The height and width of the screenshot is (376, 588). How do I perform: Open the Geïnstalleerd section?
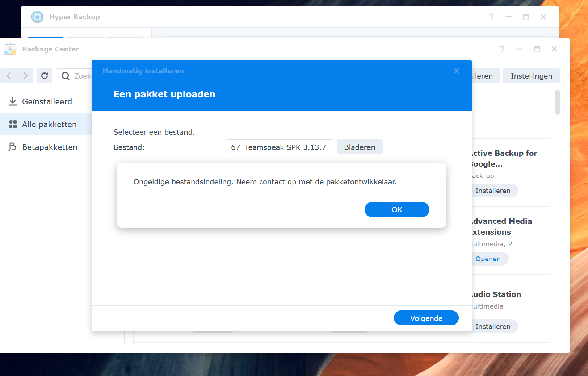(x=47, y=101)
